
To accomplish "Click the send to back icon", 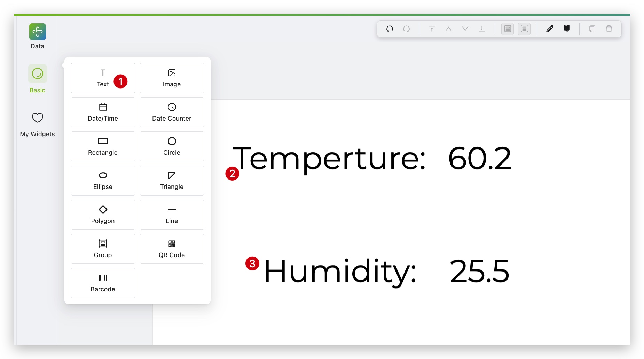I will [482, 29].
